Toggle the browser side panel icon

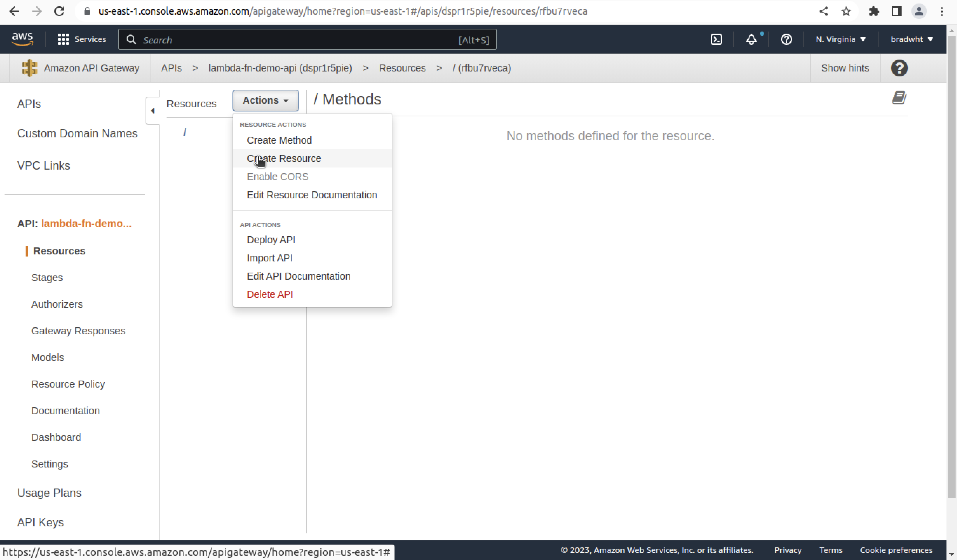point(897,11)
